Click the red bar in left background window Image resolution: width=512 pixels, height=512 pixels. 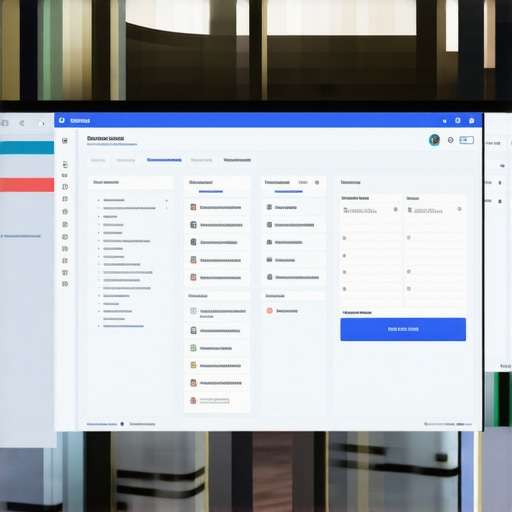27,185
